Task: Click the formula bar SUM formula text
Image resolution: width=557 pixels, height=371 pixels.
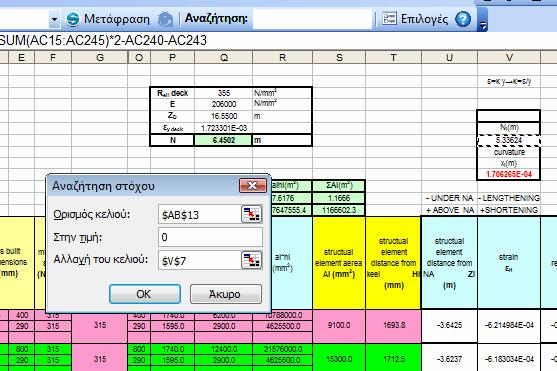Action: pos(103,40)
